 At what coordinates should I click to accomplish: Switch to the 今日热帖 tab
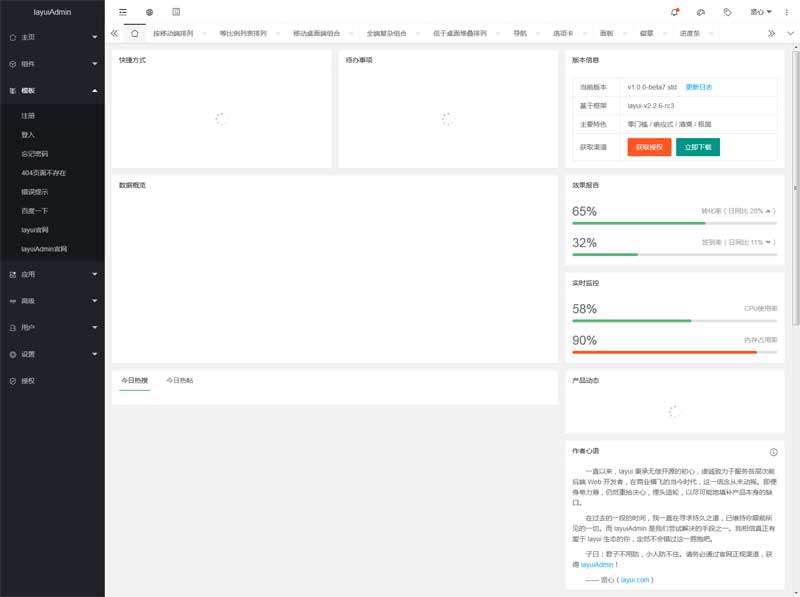click(179, 381)
